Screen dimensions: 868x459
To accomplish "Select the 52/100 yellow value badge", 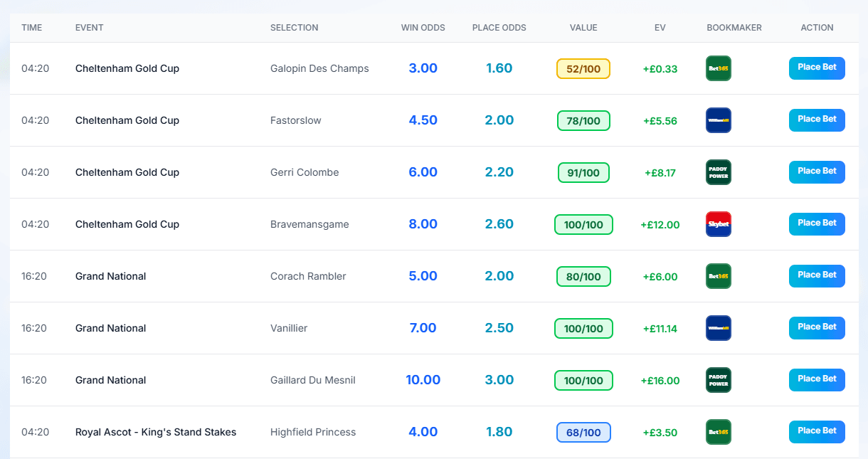I will (x=583, y=69).
